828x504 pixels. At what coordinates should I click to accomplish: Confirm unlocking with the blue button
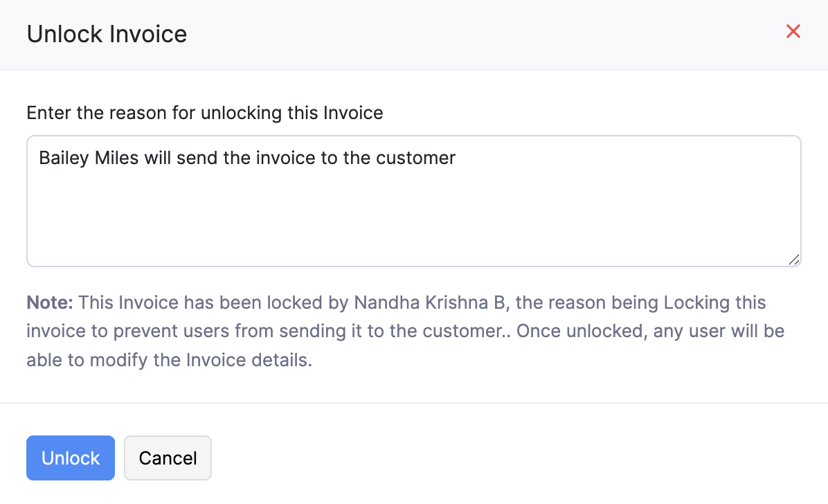click(70, 458)
